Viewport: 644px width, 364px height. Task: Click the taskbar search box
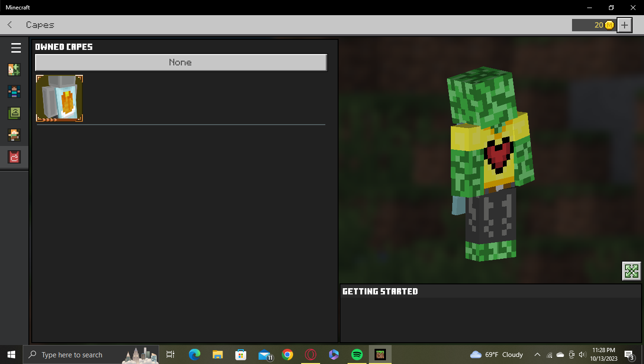[91, 355]
